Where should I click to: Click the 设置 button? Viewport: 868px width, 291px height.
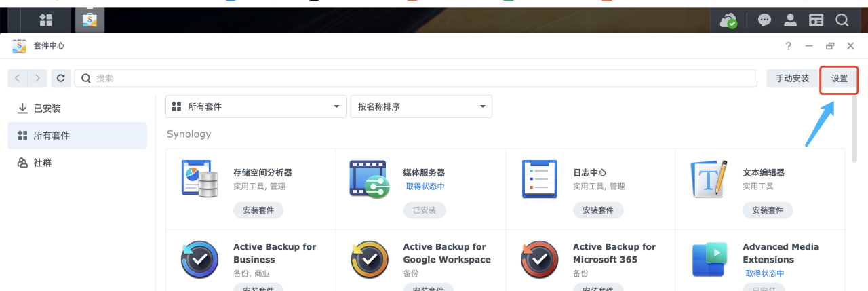coord(840,79)
